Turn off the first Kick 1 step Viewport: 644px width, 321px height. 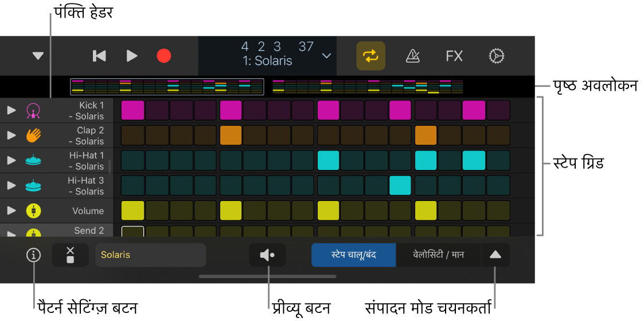133,110
